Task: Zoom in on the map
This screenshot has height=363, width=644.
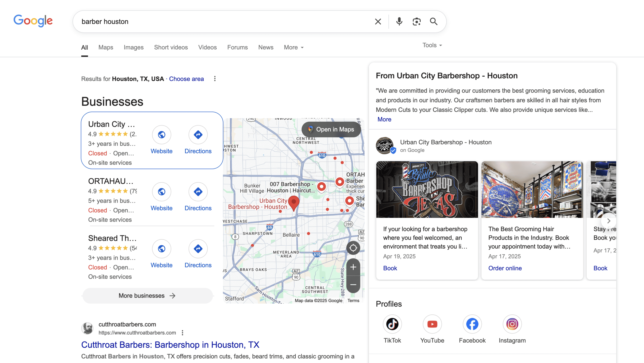Action: tap(353, 267)
